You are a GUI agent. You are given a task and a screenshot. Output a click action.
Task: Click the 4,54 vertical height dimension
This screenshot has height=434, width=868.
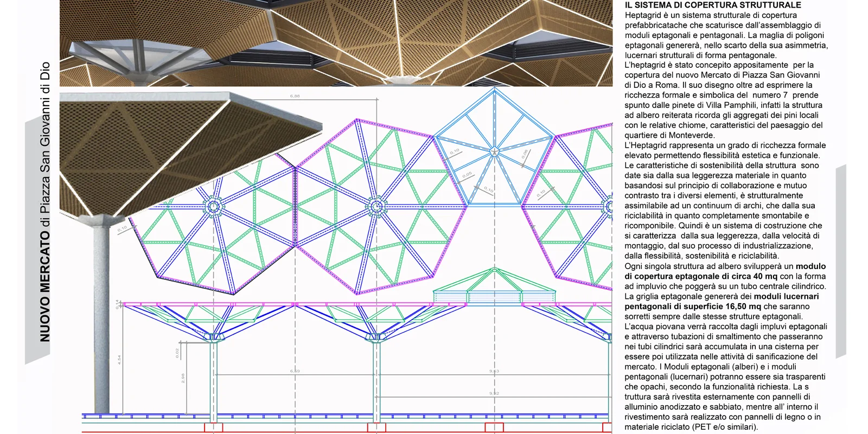tap(119, 359)
